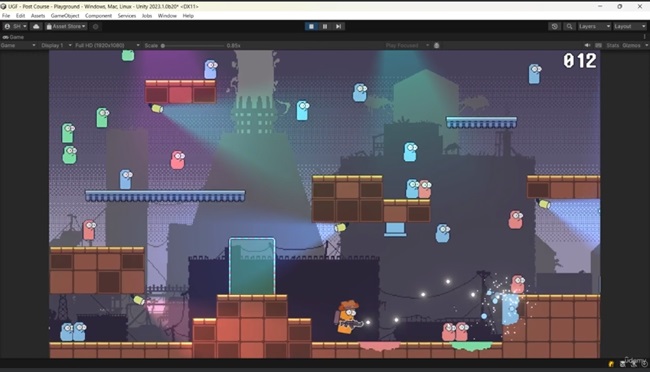Toggle the shortcuts keyboard icon
650x372 pixels.
pyautogui.click(x=599, y=45)
